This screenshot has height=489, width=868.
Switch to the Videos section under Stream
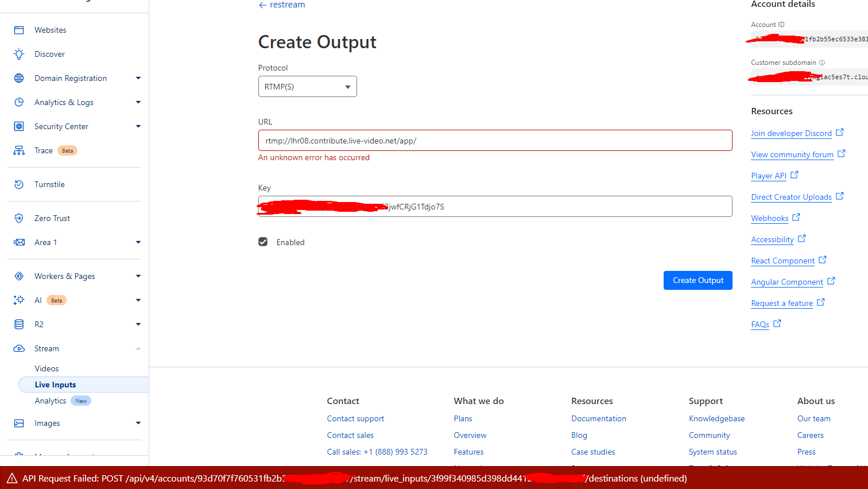(x=46, y=368)
